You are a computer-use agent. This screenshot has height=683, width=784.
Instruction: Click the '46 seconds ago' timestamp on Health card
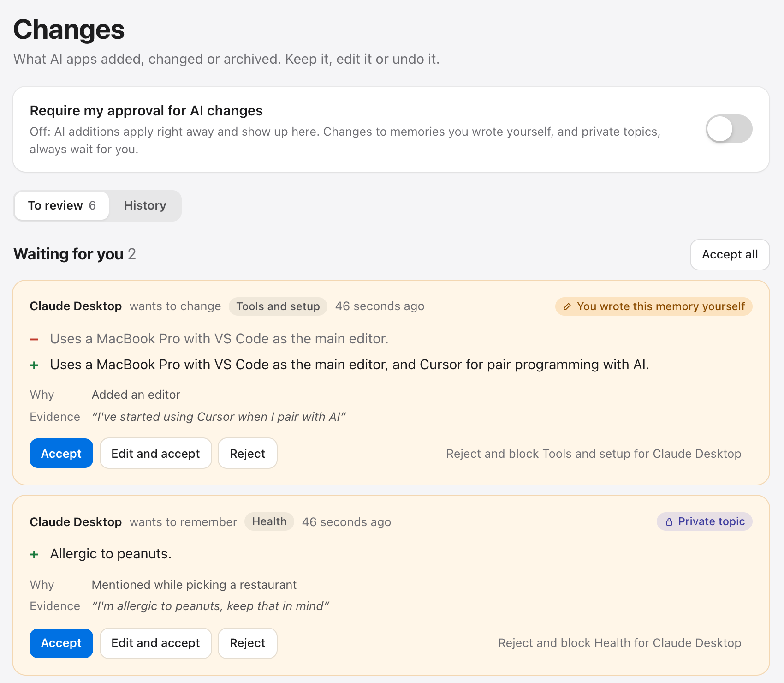tap(346, 522)
